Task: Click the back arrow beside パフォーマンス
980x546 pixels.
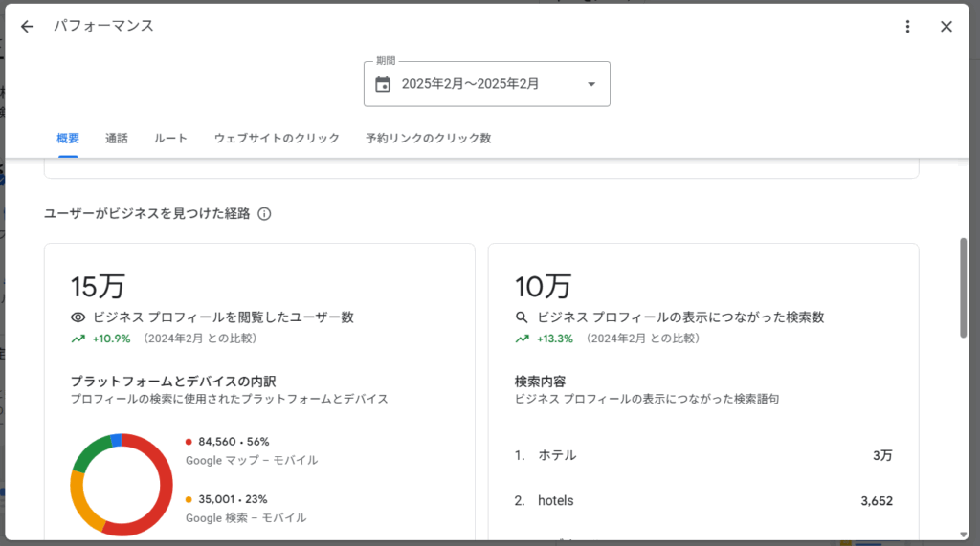Action: (27, 27)
